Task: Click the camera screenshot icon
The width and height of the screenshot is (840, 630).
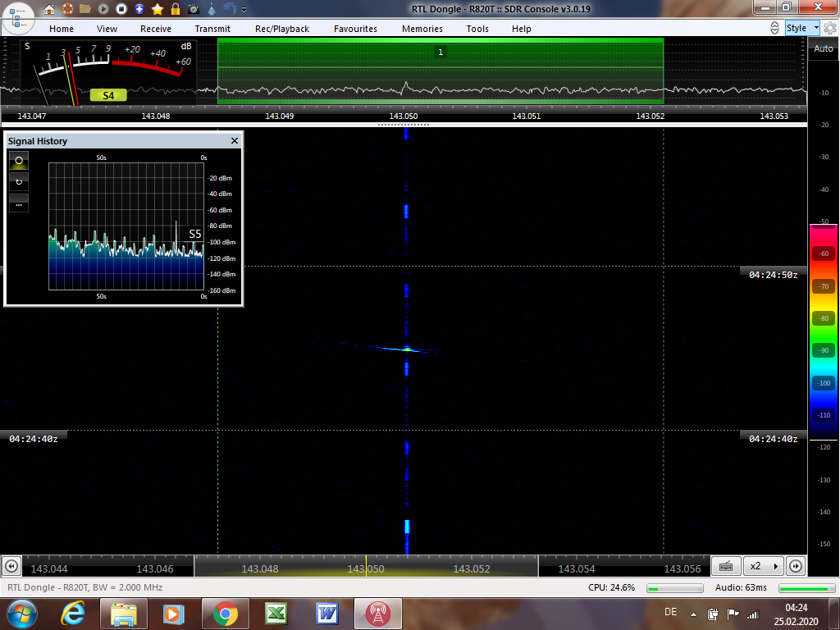Action: tap(194, 9)
